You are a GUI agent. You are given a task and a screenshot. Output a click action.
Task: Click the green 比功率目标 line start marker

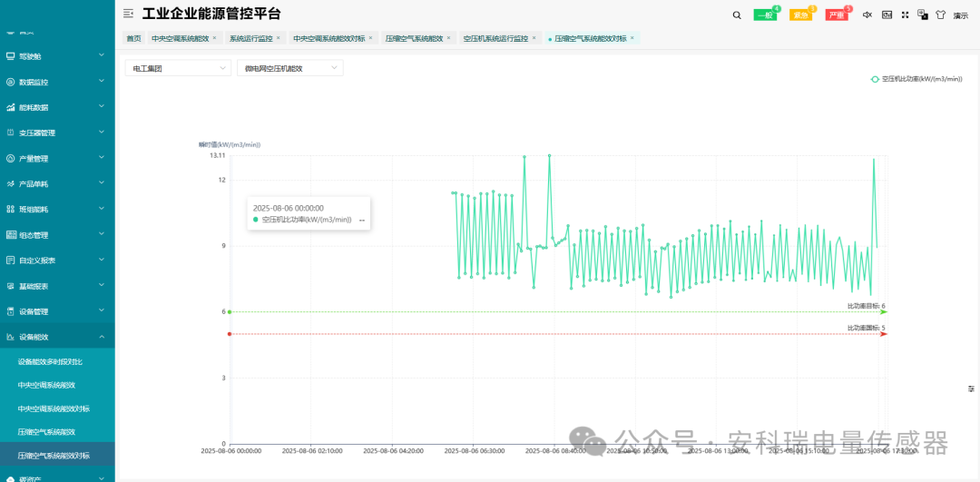pyautogui.click(x=230, y=312)
